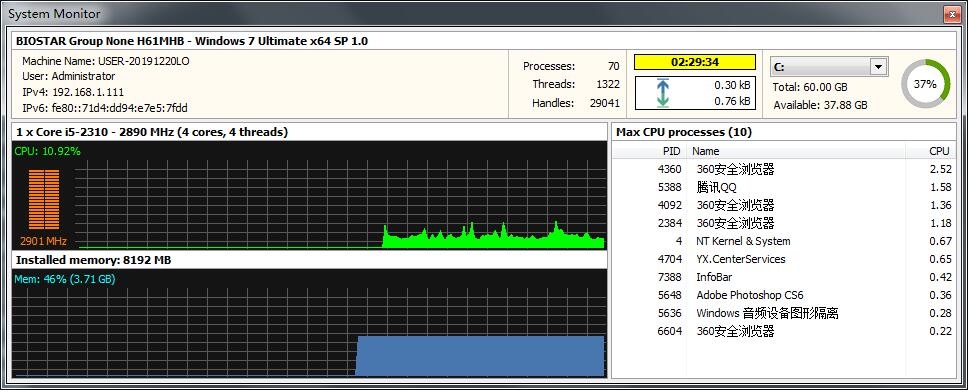Click the 2901 MHz frequency label
This screenshot has width=968, height=390.
[x=43, y=241]
